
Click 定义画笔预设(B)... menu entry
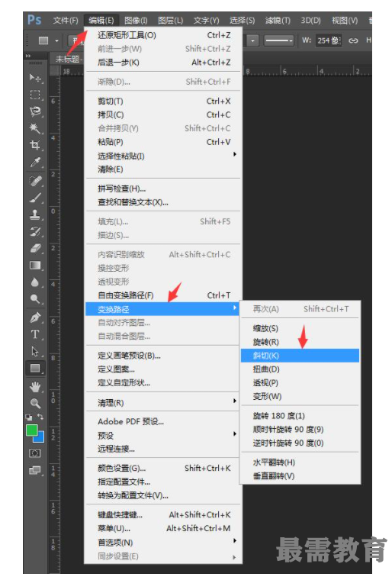(163, 356)
